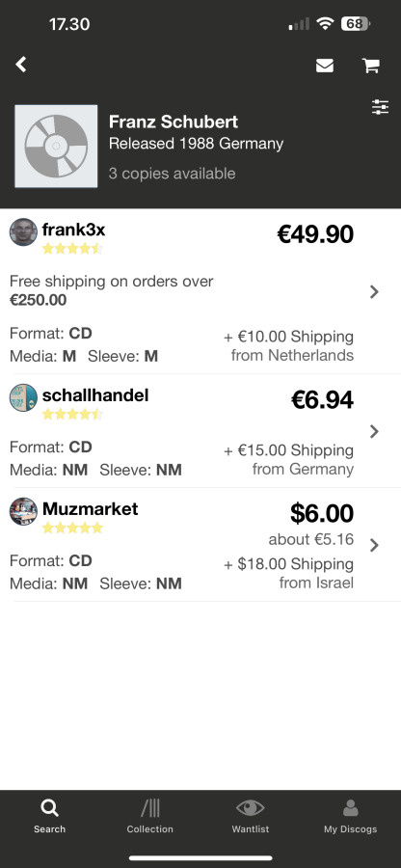Open seller name Muzmarket
Image resolution: width=401 pixels, height=868 pixels.
(91, 508)
